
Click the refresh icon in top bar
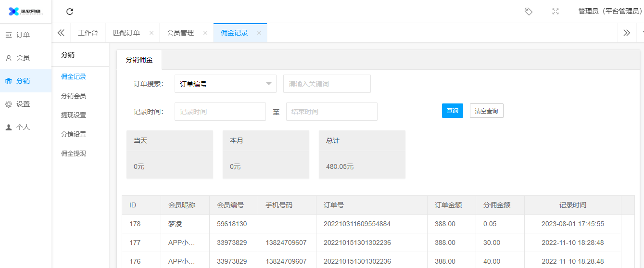click(70, 12)
